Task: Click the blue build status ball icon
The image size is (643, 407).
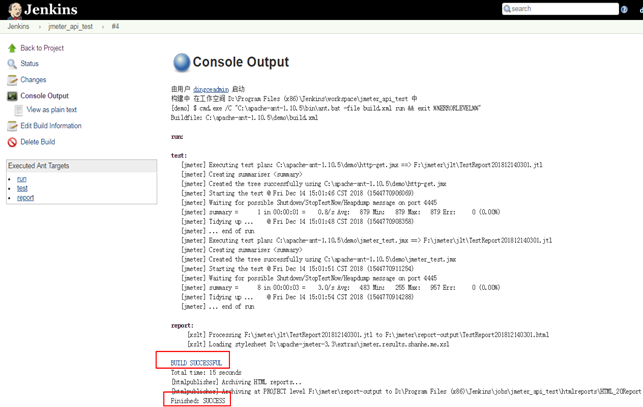Action: [182, 62]
